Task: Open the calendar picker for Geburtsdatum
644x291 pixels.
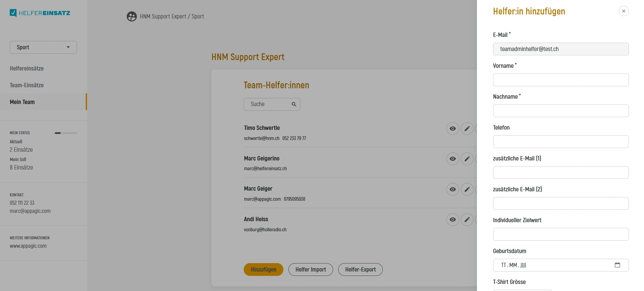Action: pyautogui.click(x=617, y=265)
